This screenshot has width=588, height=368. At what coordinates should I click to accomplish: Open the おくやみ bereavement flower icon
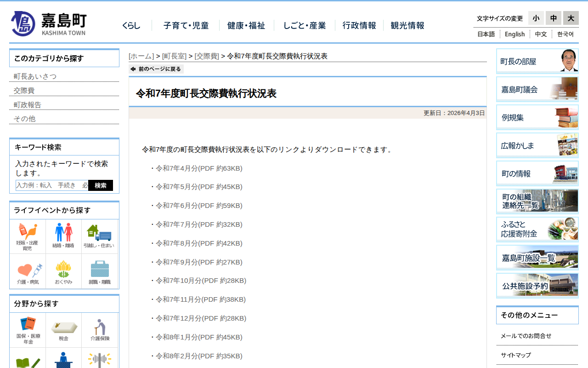click(63, 272)
